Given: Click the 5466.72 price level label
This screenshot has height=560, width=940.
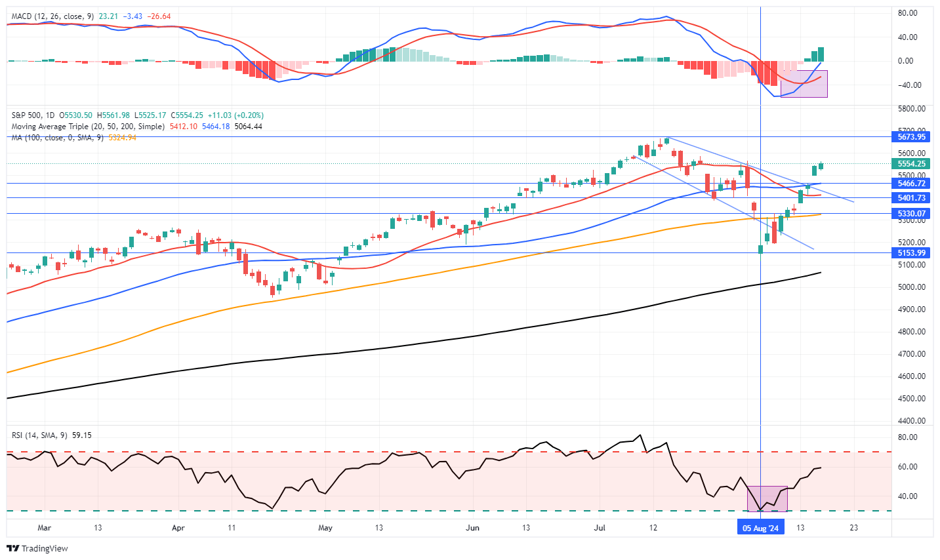Looking at the screenshot, I should (912, 184).
